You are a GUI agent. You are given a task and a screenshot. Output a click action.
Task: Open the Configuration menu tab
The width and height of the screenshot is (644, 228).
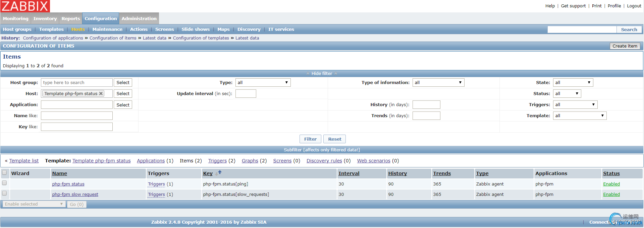[101, 18]
